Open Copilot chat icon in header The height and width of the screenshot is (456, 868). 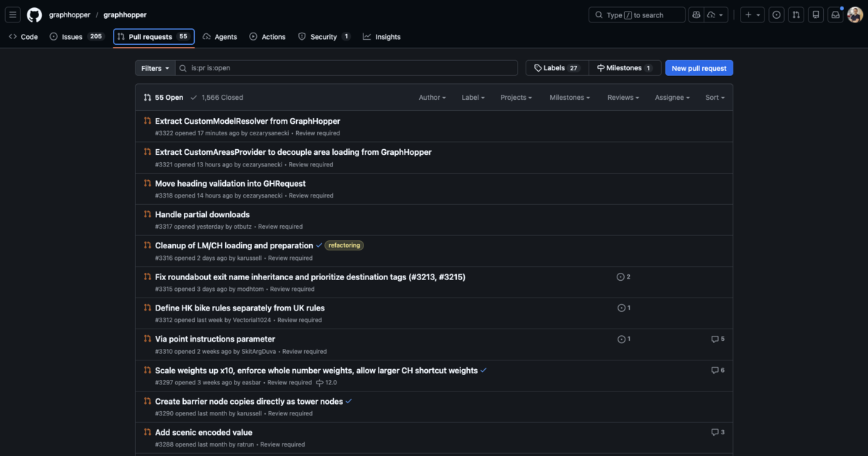696,15
